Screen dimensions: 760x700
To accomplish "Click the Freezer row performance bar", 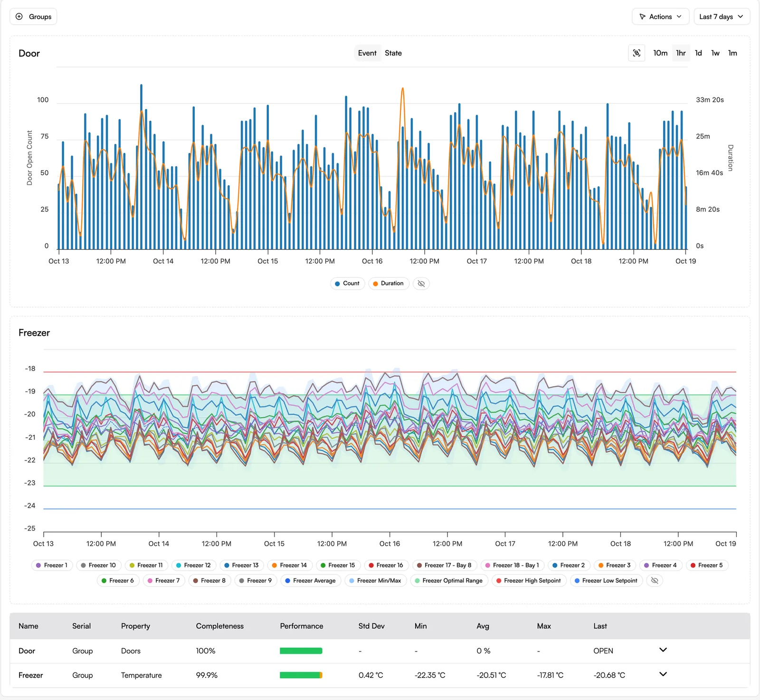I will coord(301,675).
